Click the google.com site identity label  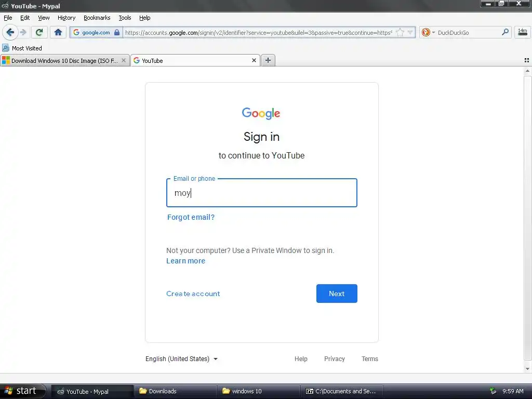click(96, 33)
